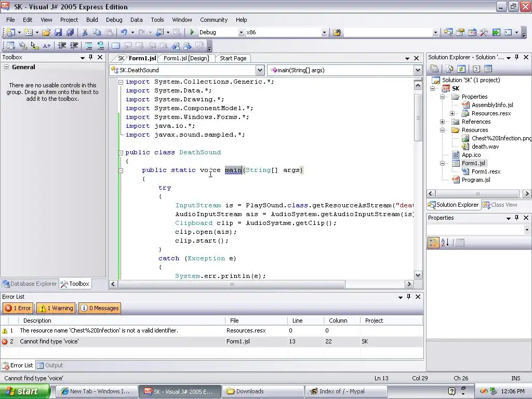Open the Toolbox hammer-and-wrench toolbar icon

484,33
